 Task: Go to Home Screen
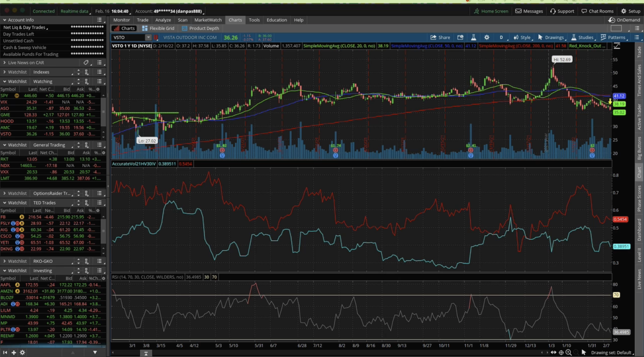click(491, 11)
